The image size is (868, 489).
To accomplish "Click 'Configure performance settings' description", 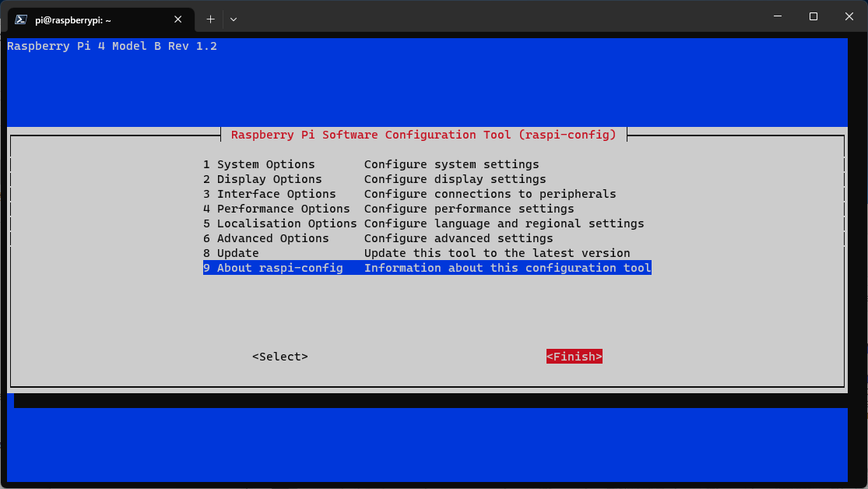I will point(469,209).
